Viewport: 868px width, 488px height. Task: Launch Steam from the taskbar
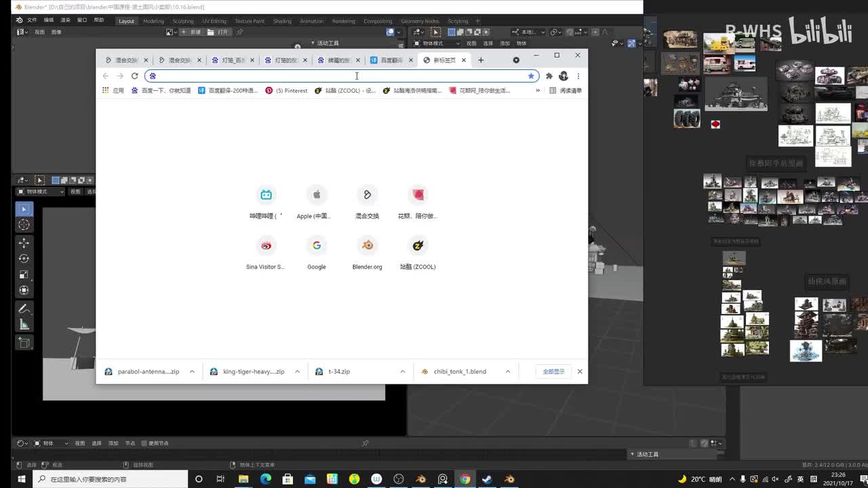(487, 479)
